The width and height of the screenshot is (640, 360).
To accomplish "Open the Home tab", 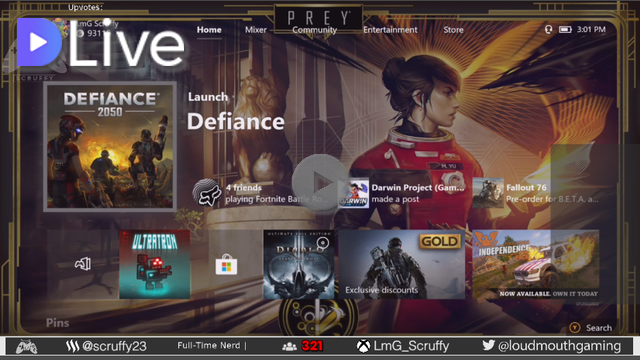I will 209,30.
